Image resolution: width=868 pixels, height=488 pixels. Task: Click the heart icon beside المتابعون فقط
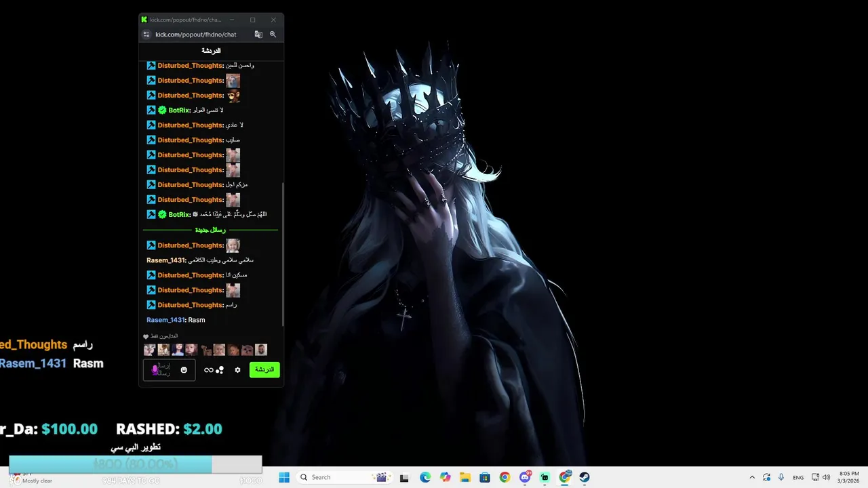pyautogui.click(x=146, y=336)
